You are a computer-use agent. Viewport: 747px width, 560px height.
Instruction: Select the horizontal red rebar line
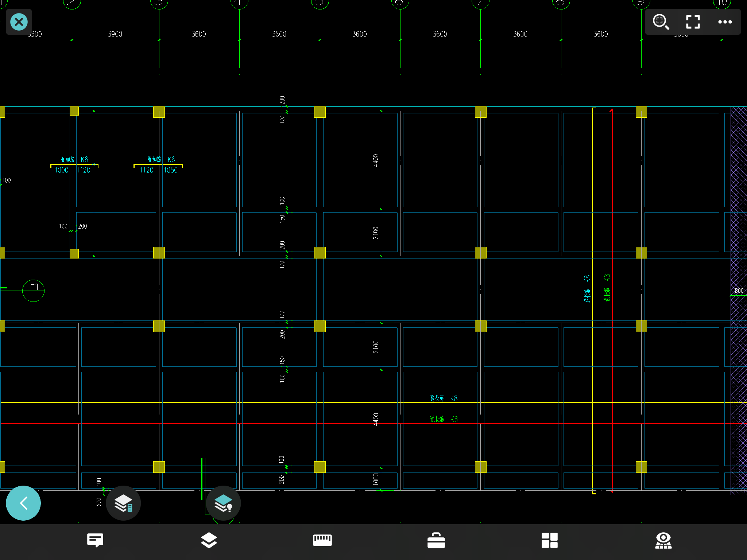pyautogui.click(x=373, y=423)
